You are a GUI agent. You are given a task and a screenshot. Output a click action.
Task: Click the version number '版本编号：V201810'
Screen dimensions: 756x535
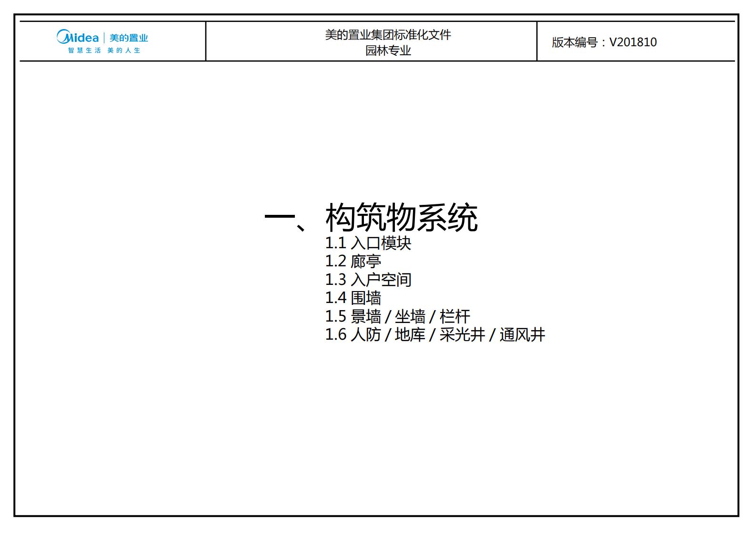coord(604,42)
